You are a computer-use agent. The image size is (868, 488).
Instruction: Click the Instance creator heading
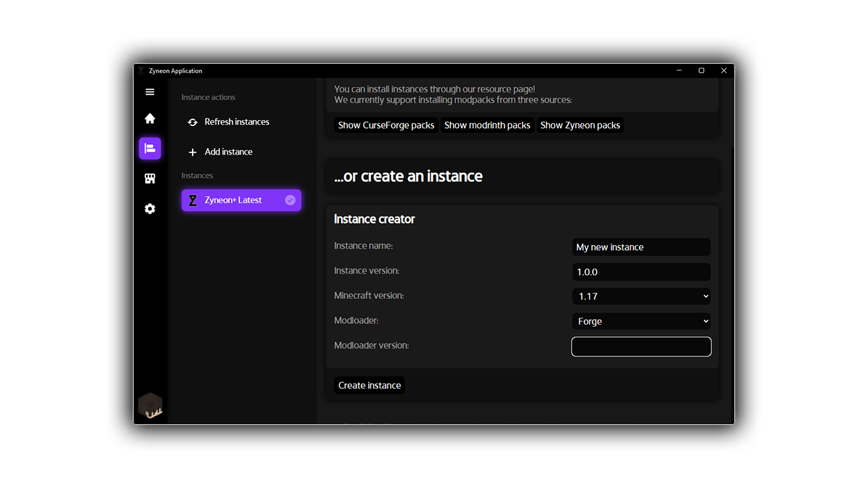click(374, 219)
